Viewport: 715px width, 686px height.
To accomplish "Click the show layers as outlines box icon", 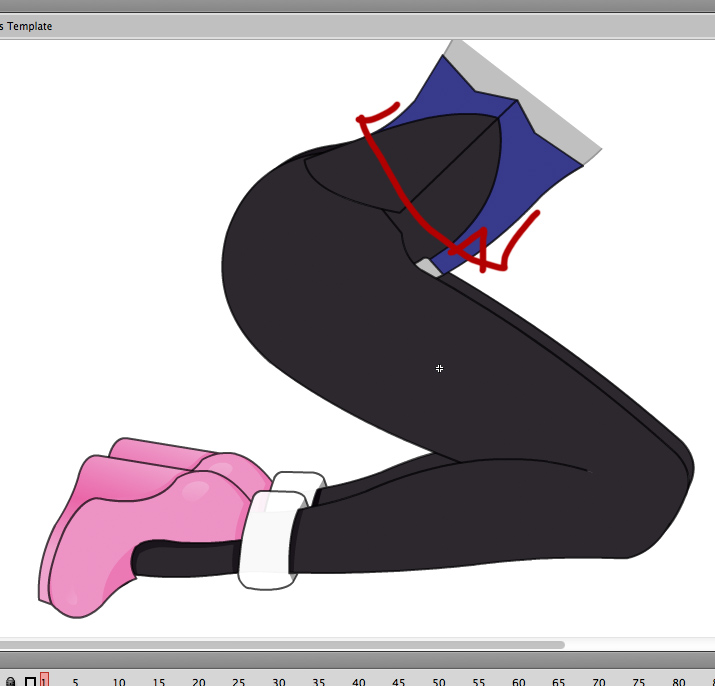I will pos(29,681).
